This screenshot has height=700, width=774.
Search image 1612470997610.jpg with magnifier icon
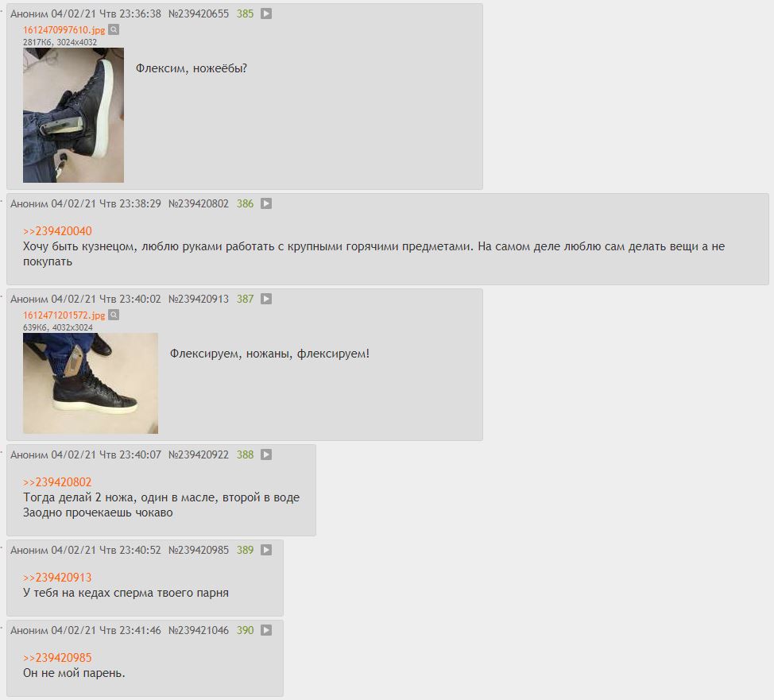click(114, 29)
